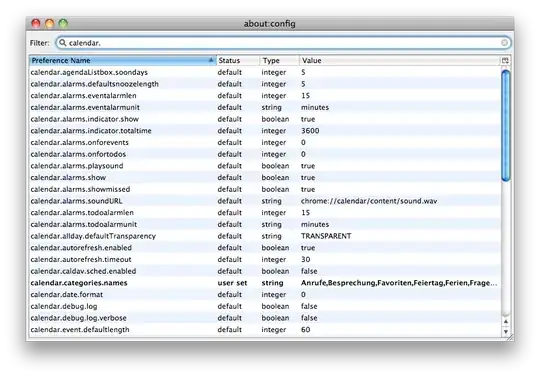Click value 60 of event.defaultlength
The image size is (540, 377).
tap(306, 330)
